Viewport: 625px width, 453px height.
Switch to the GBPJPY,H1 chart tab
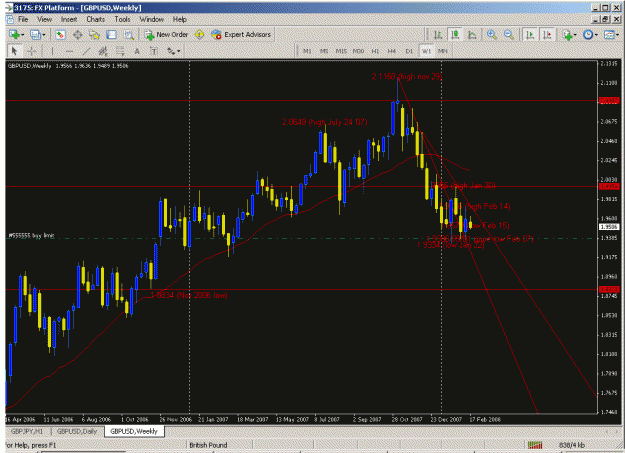27,431
